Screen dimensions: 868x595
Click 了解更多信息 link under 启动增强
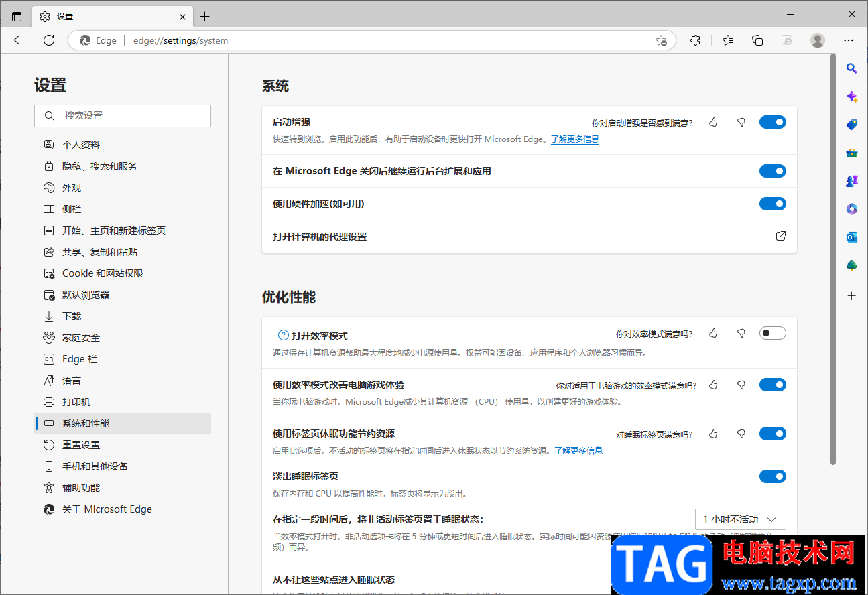pos(575,139)
